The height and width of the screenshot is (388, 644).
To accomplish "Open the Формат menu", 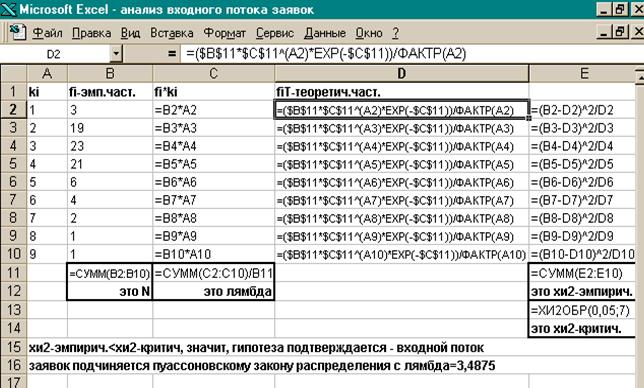I will (x=225, y=33).
